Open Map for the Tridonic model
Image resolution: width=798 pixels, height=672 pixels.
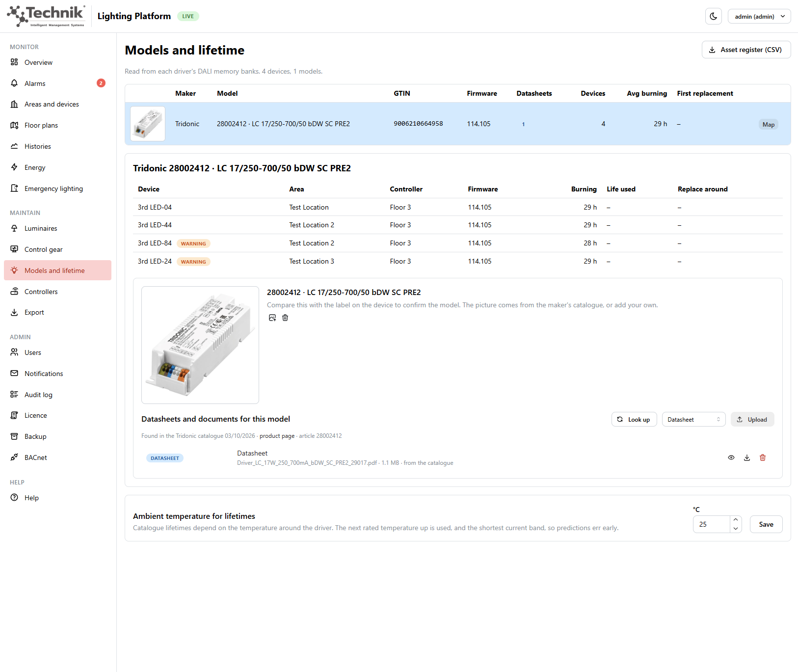(769, 124)
